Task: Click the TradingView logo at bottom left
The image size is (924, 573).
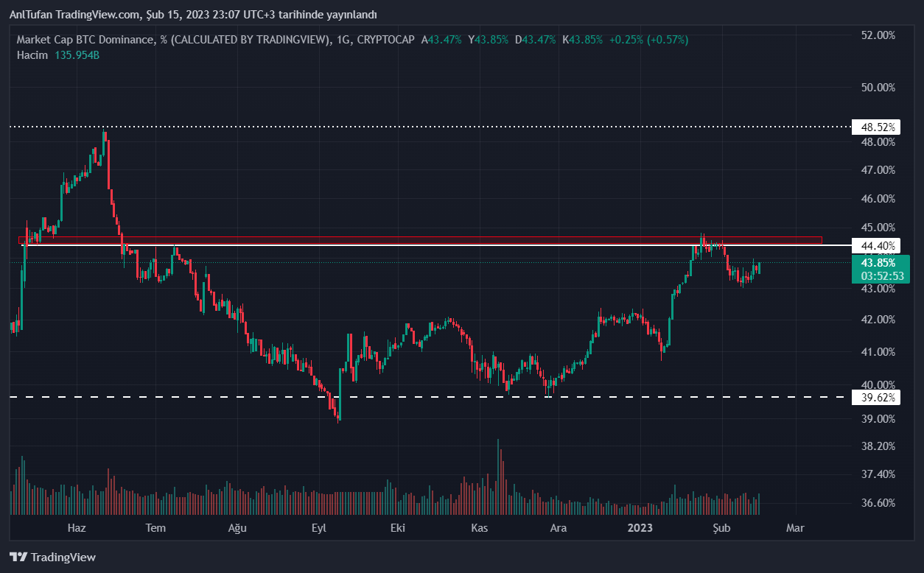Action: 52,558
